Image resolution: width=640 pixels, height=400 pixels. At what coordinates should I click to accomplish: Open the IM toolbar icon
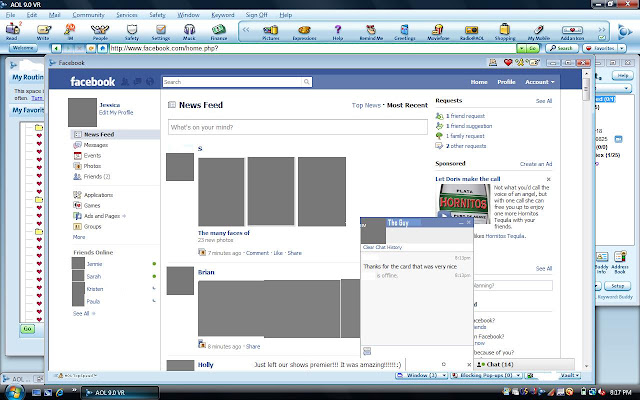click(70, 31)
